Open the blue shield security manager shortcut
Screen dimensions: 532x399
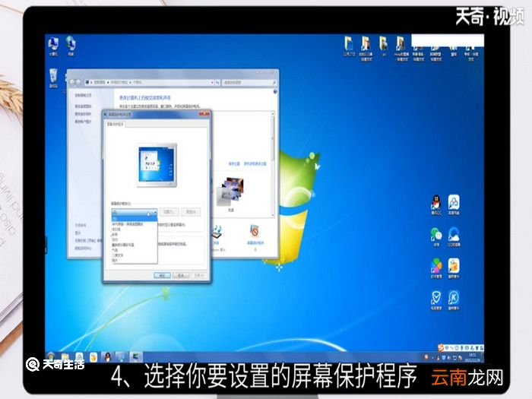(x=436, y=300)
